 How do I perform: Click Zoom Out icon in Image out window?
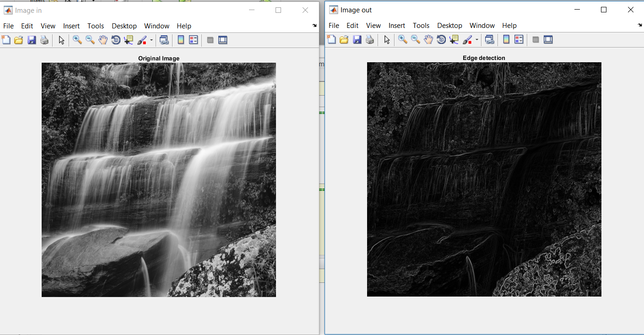415,40
